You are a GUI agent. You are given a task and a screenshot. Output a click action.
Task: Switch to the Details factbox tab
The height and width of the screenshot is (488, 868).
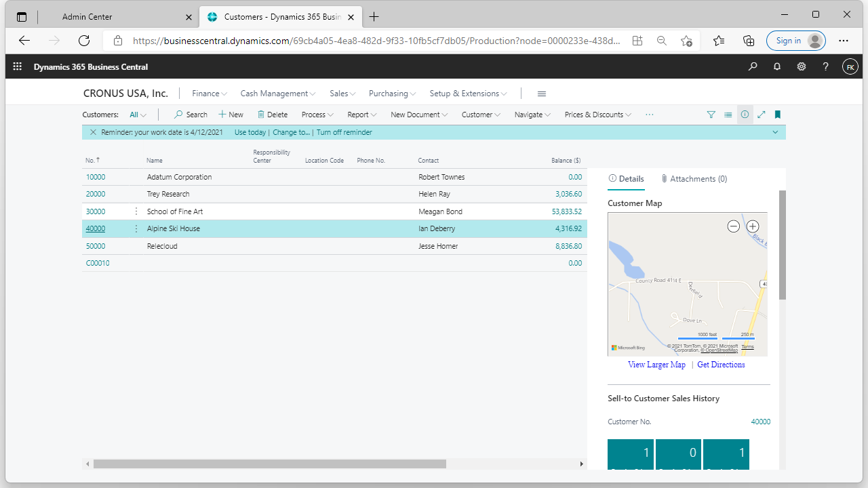pyautogui.click(x=626, y=179)
